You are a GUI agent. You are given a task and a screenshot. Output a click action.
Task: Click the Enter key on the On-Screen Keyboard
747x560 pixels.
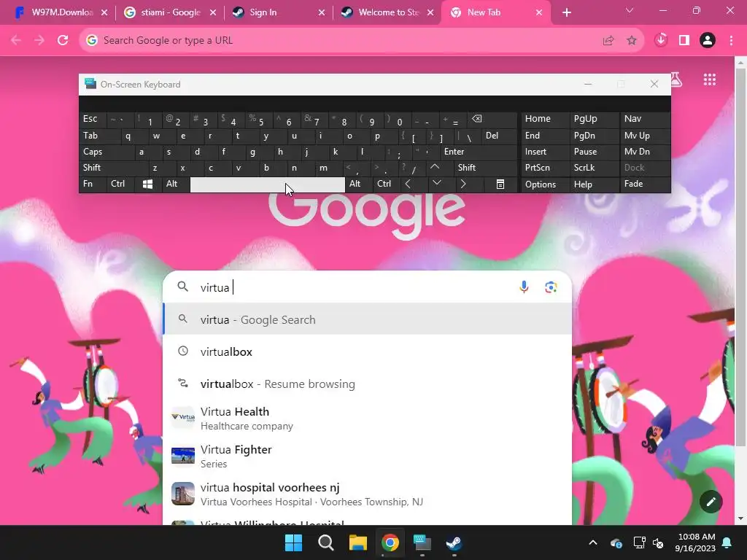pos(479,152)
